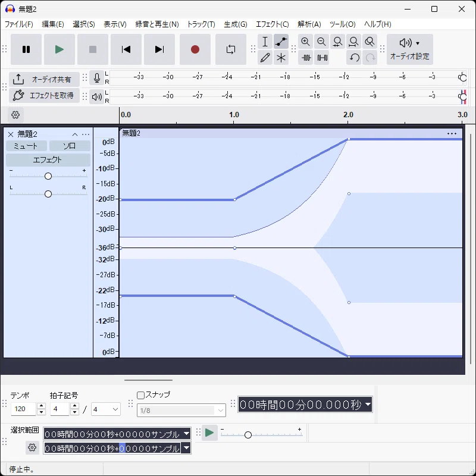Open time display format dropdown arrow
This screenshot has width=476, height=476.
point(368,405)
